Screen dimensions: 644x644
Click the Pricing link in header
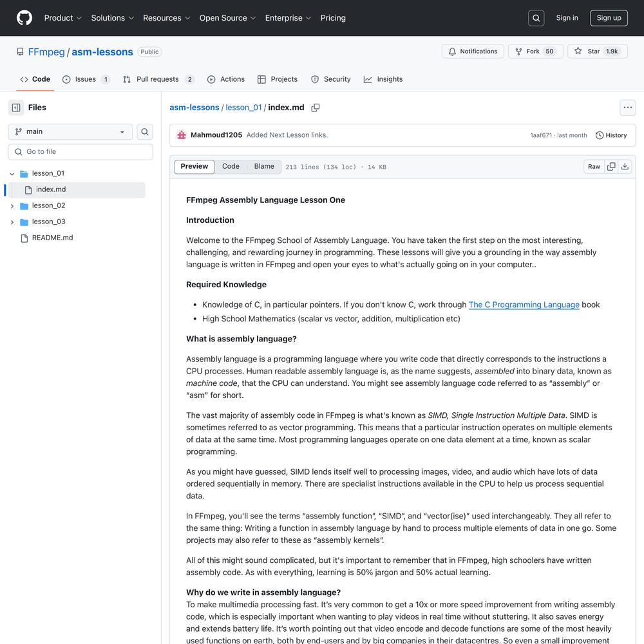point(333,18)
